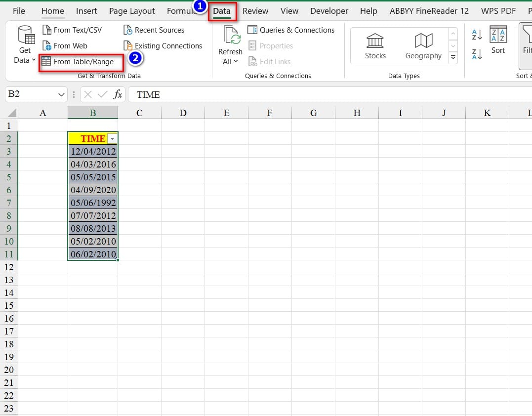
Task: Open the Review tab
Action: coord(255,11)
